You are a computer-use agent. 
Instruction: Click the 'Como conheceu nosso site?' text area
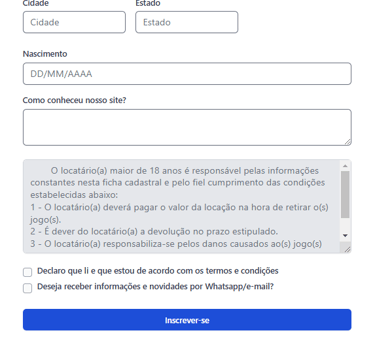click(187, 127)
